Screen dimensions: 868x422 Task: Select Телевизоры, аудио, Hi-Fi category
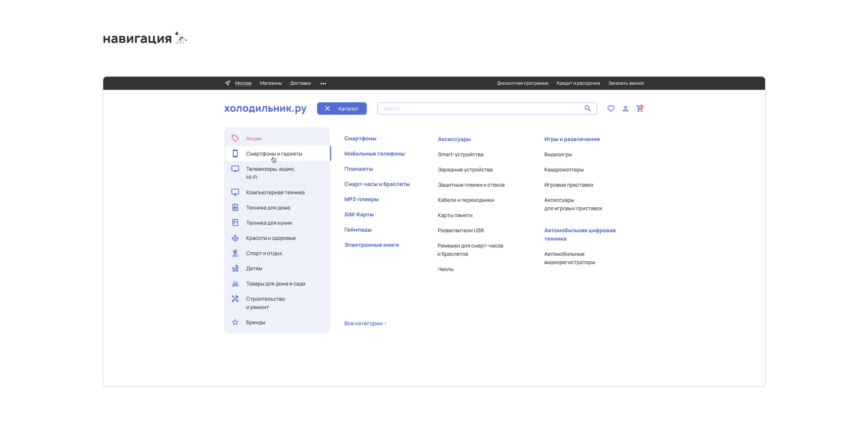(x=278, y=173)
